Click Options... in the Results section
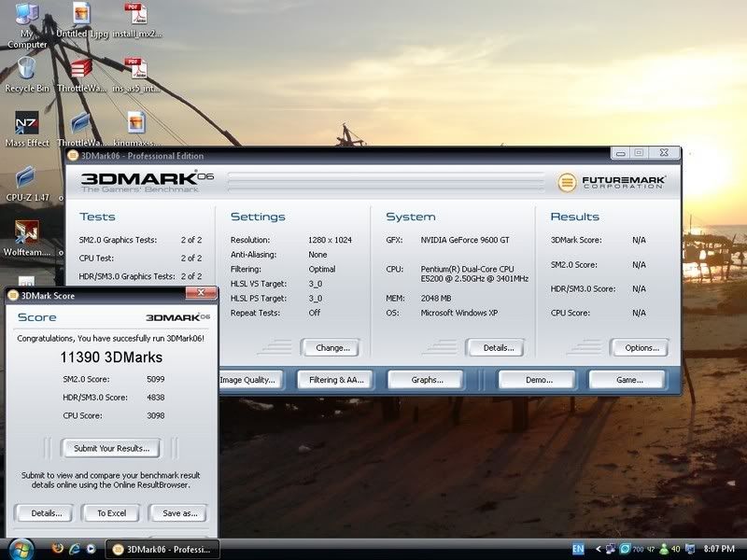The width and height of the screenshot is (747, 560). click(641, 347)
